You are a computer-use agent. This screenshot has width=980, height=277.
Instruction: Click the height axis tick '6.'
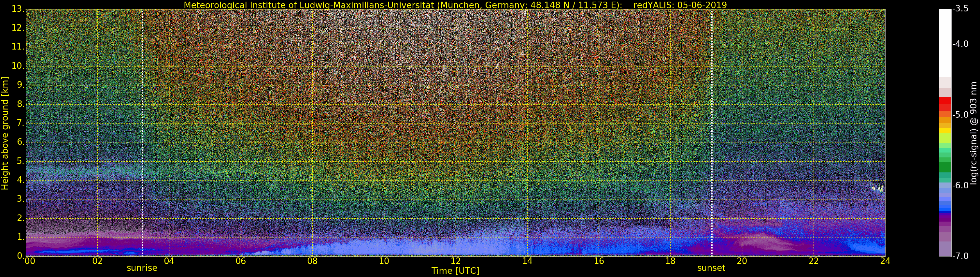click(x=21, y=142)
